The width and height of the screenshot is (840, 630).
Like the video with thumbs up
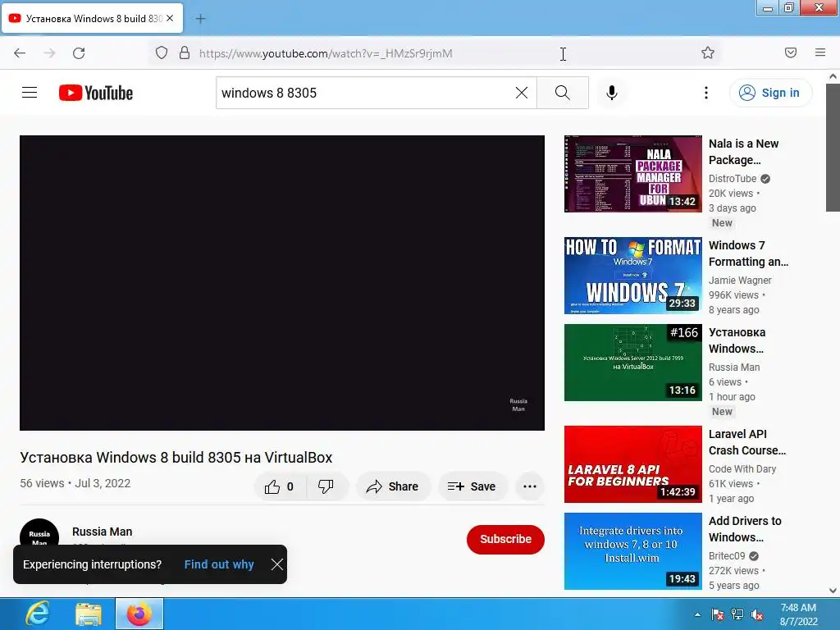(279, 486)
